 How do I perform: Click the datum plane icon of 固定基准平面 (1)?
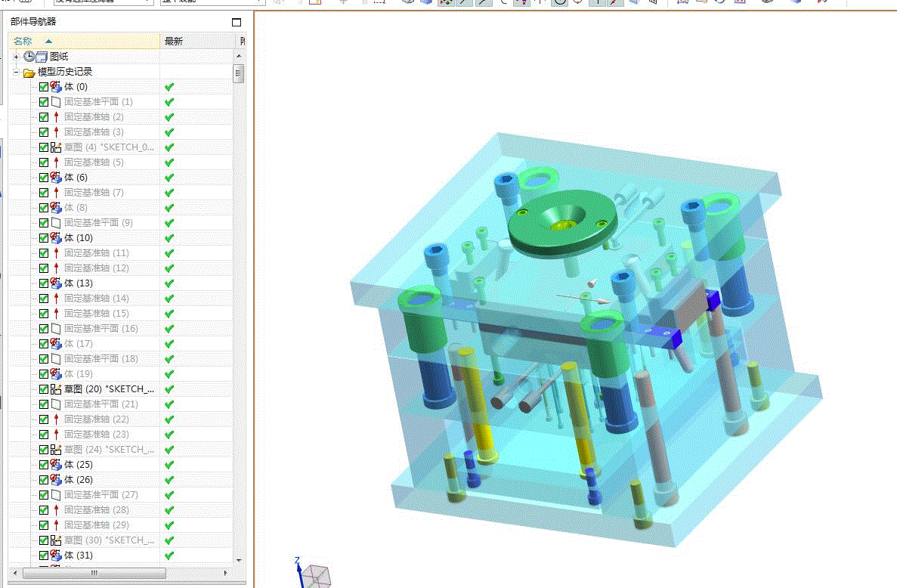click(x=55, y=102)
